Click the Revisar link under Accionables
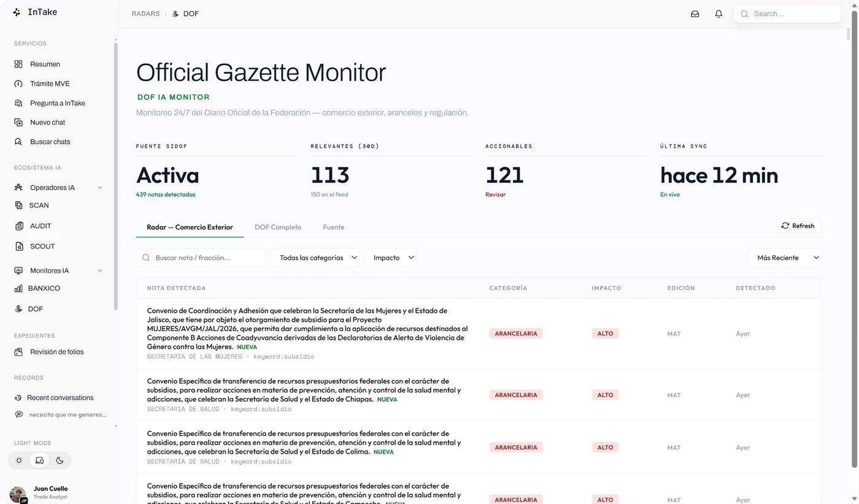The height and width of the screenshot is (504, 859). [x=495, y=194]
